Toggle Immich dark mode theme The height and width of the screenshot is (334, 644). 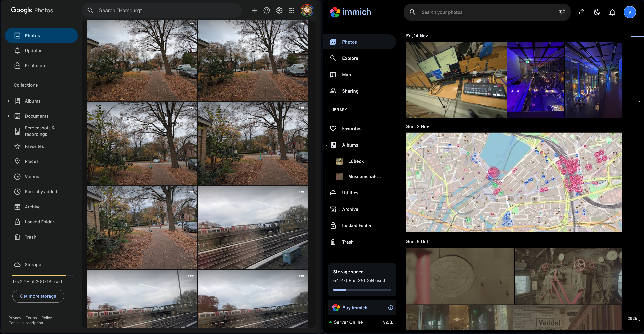(x=597, y=12)
